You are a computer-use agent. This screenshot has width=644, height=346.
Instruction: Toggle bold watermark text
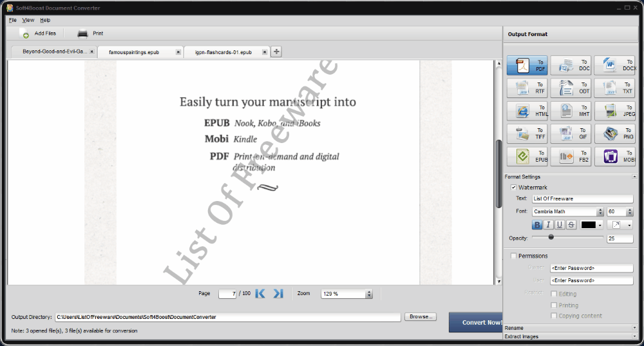click(x=537, y=225)
